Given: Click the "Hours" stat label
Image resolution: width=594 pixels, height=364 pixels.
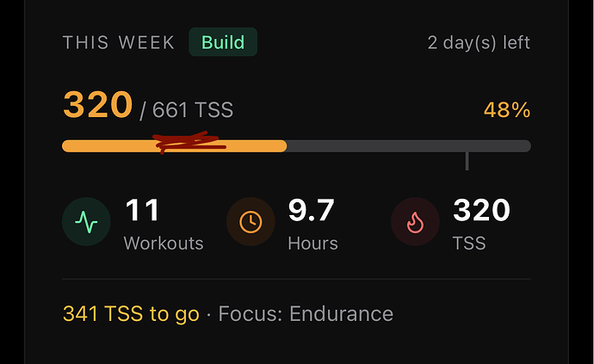Looking at the screenshot, I should click(x=312, y=244).
